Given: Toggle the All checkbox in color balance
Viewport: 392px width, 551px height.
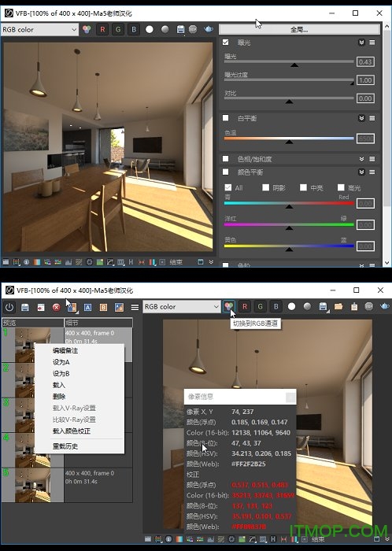Looking at the screenshot, I should 228,187.
